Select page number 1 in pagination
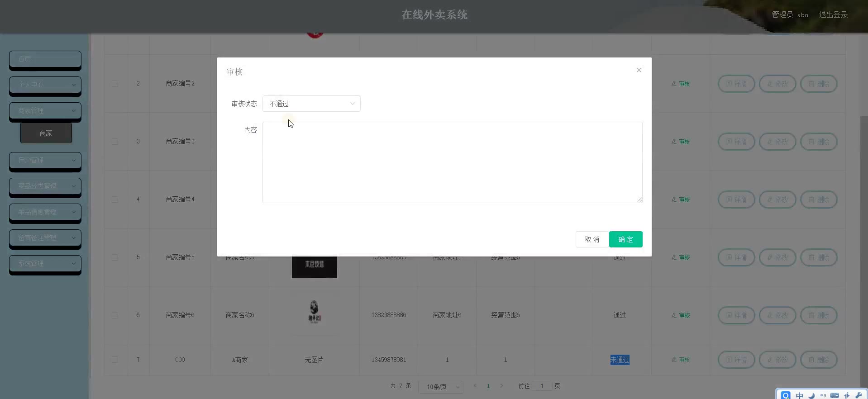The width and height of the screenshot is (868, 399). pyautogui.click(x=488, y=386)
